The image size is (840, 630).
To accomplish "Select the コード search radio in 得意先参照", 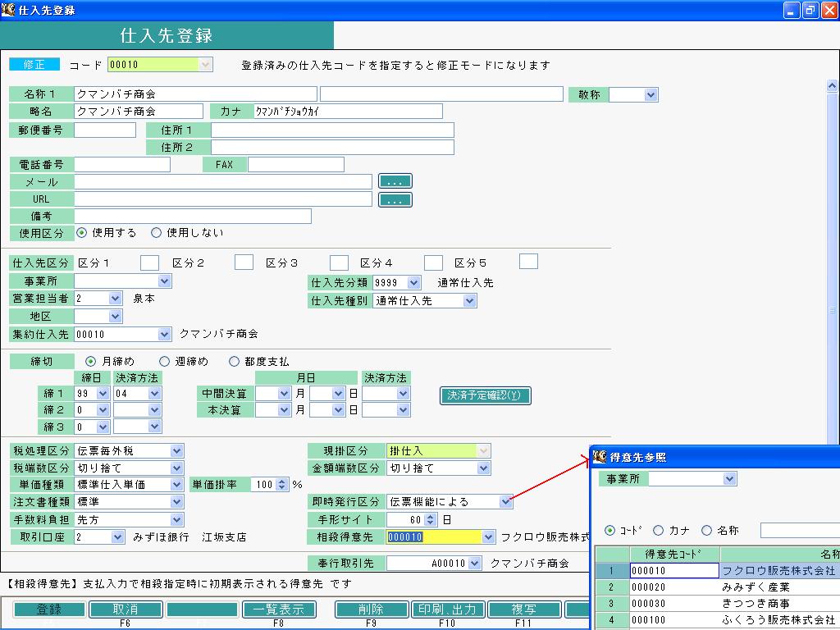I will 609,531.
